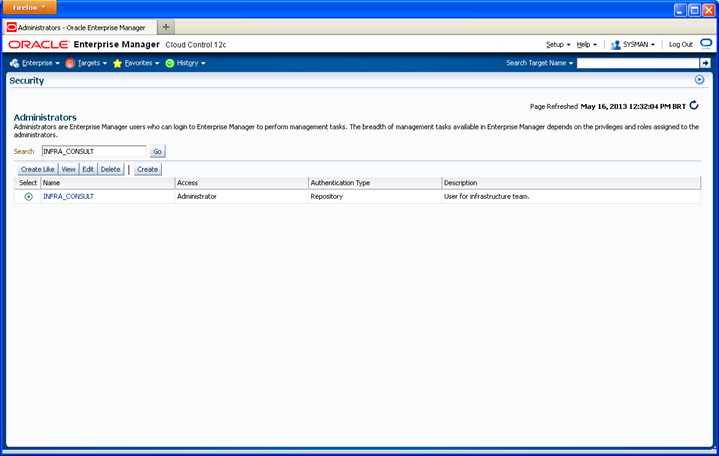Screen dimensions: 719x456
Task: Expand the Setup dropdown
Action: click(x=558, y=44)
